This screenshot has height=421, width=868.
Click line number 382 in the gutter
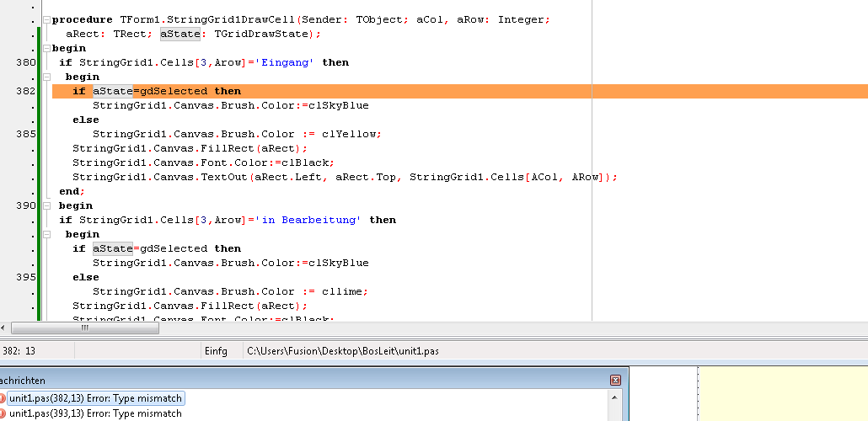[x=25, y=91]
